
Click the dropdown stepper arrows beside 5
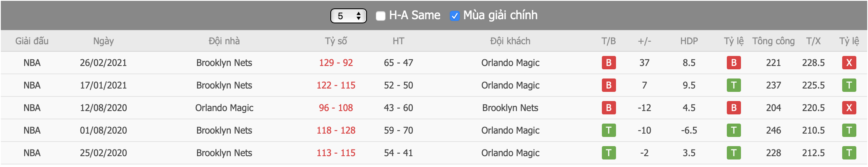coord(359,16)
